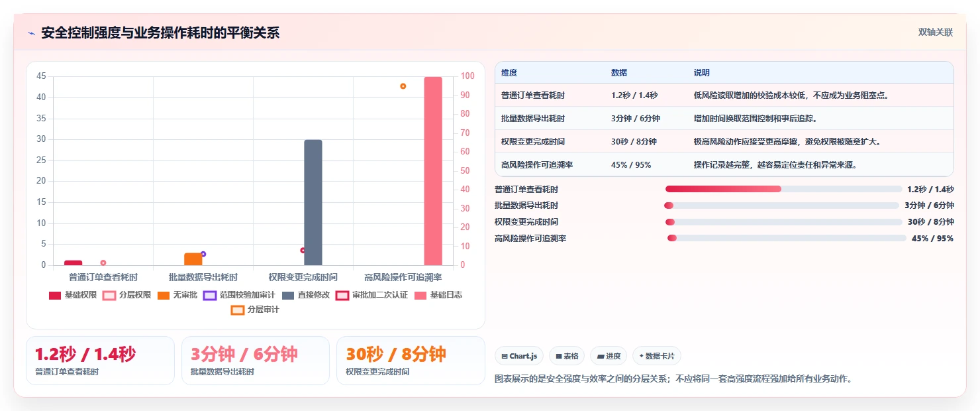This screenshot has height=411, width=980.
Task: Click the 高风险操作可追溯率 progress bar
Action: [787, 239]
